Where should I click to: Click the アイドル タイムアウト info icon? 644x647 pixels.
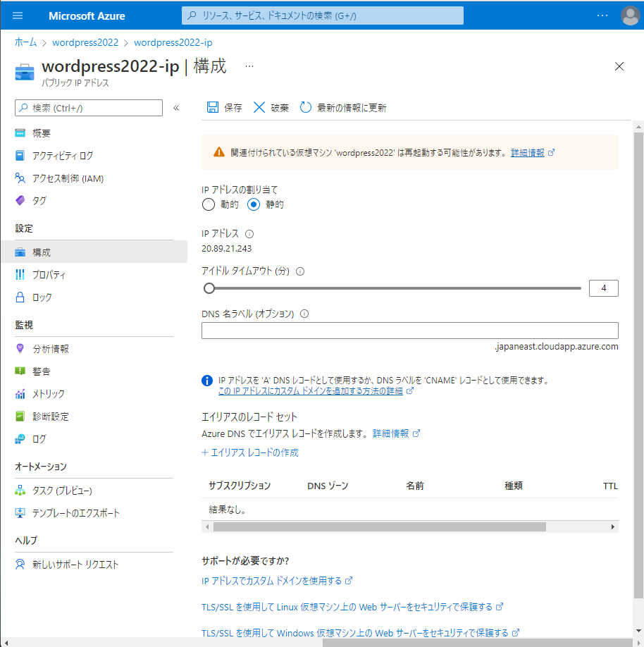(300, 271)
